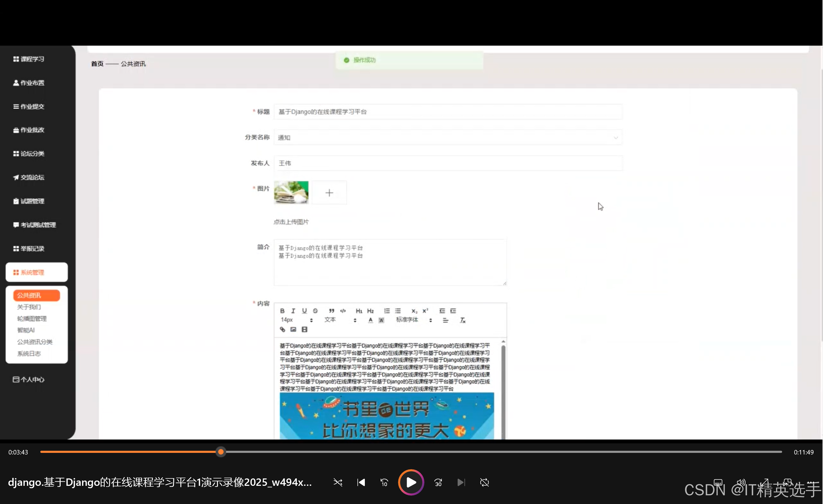This screenshot has height=504, width=823.
Task: Decrease indent in the editor
Action: coord(442,311)
